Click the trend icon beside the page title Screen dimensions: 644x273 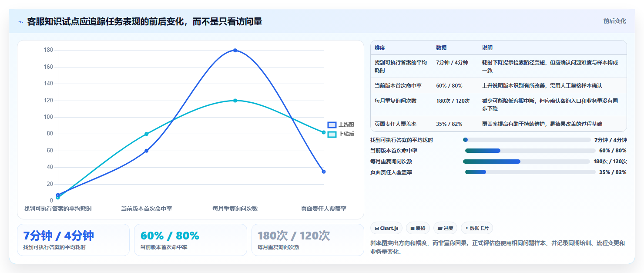click(x=20, y=22)
